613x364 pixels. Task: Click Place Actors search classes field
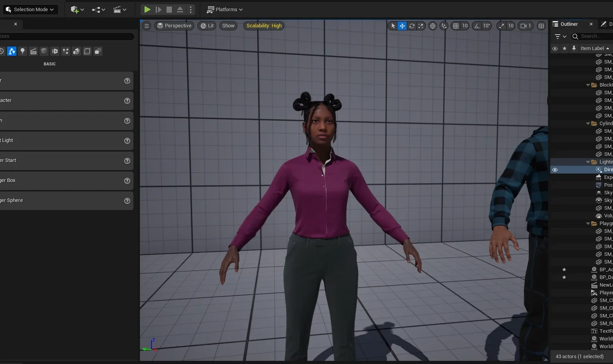(67, 36)
